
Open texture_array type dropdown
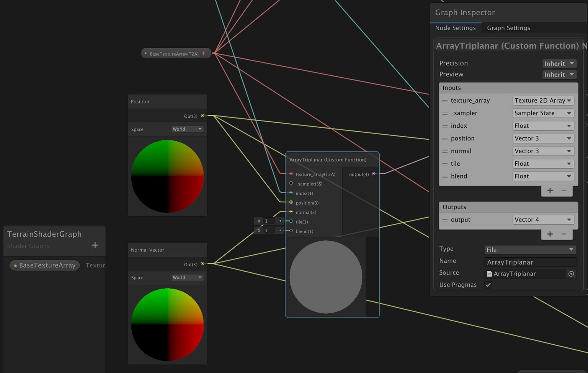(543, 101)
